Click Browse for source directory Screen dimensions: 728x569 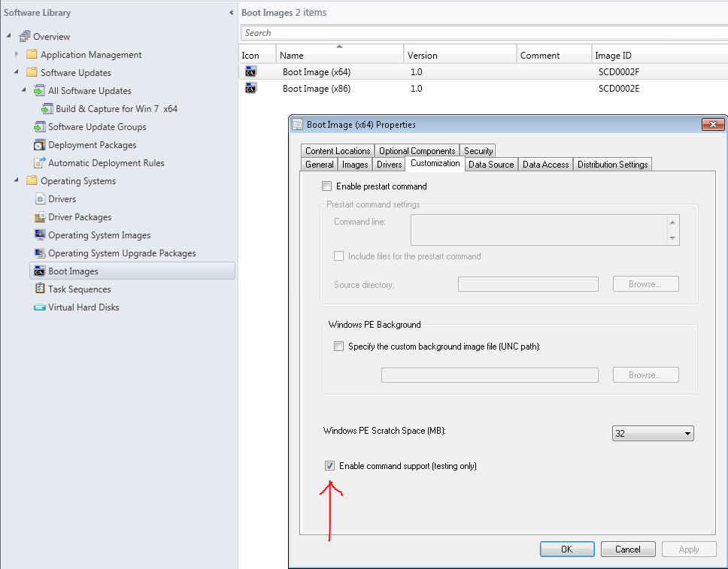pos(645,284)
